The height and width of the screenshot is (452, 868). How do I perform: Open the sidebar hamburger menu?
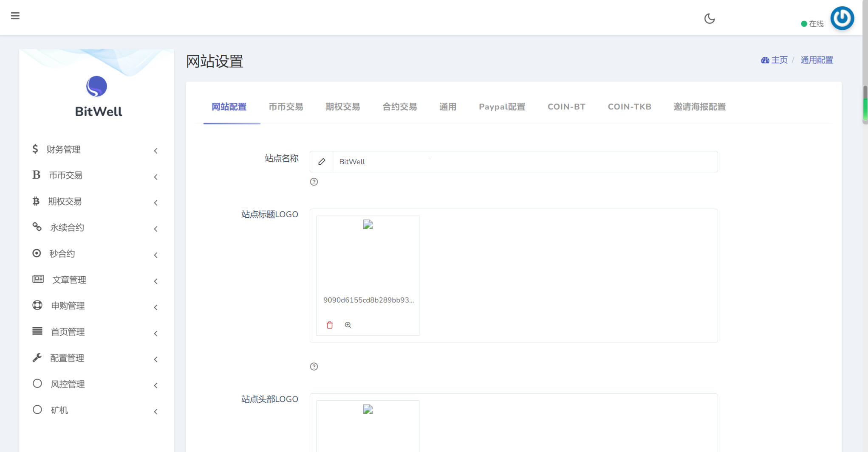click(x=15, y=15)
